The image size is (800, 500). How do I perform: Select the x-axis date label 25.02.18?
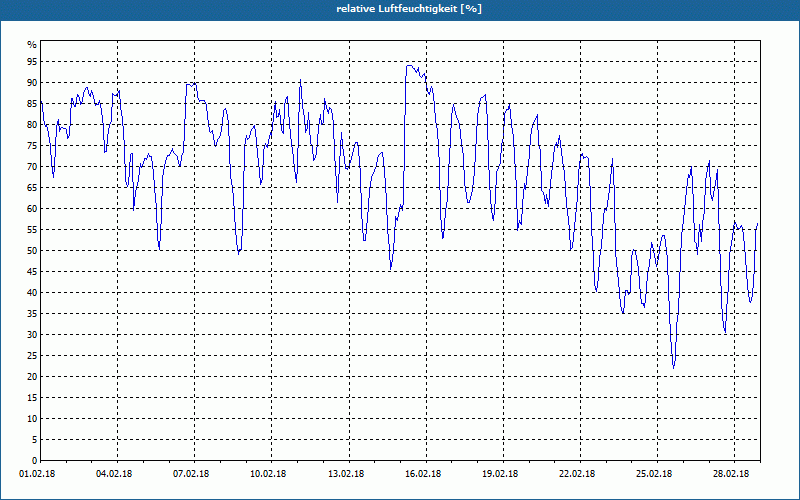[x=654, y=474]
